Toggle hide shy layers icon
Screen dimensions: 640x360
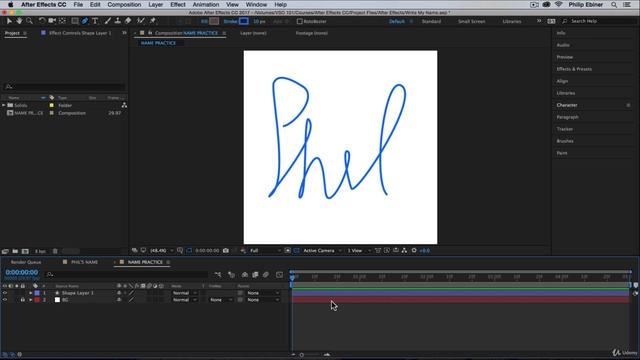pyautogui.click(x=244, y=275)
